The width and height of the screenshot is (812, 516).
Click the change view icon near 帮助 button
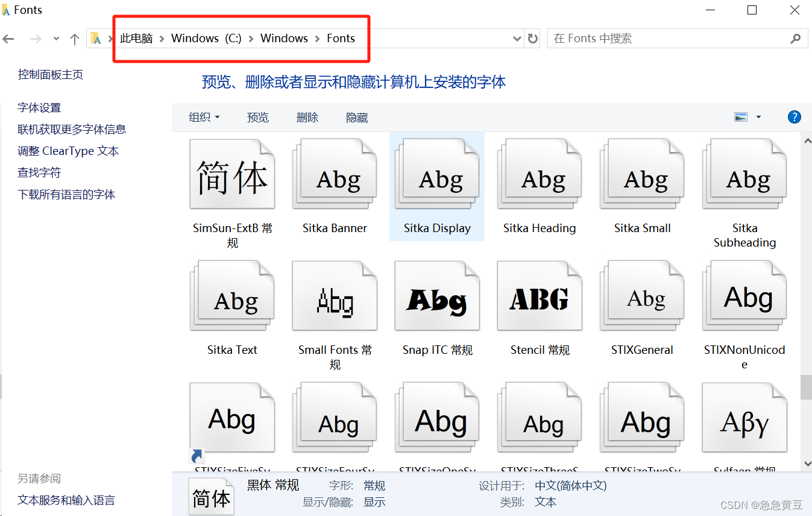pos(740,117)
